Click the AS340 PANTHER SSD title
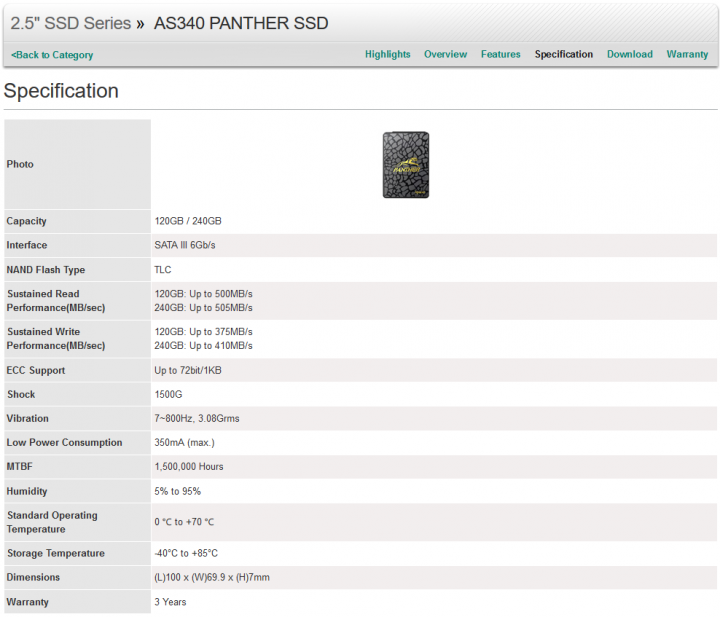The image size is (720, 617). [x=241, y=23]
